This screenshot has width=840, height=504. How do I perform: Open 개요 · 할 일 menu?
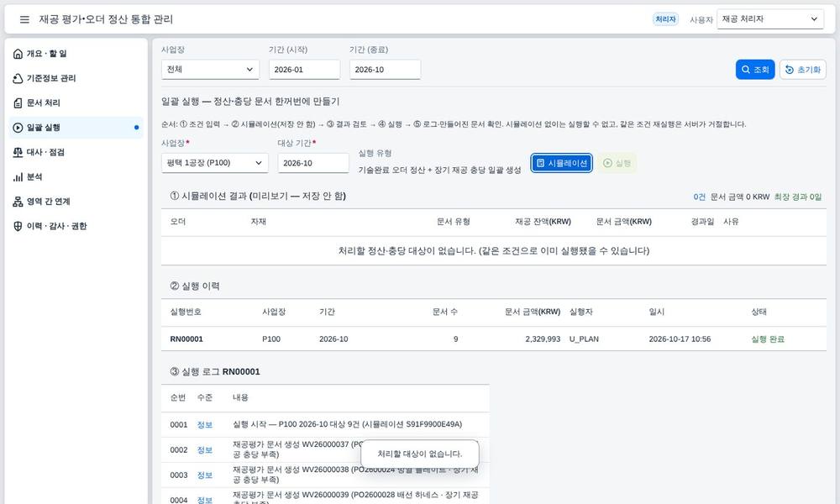pos(76,54)
